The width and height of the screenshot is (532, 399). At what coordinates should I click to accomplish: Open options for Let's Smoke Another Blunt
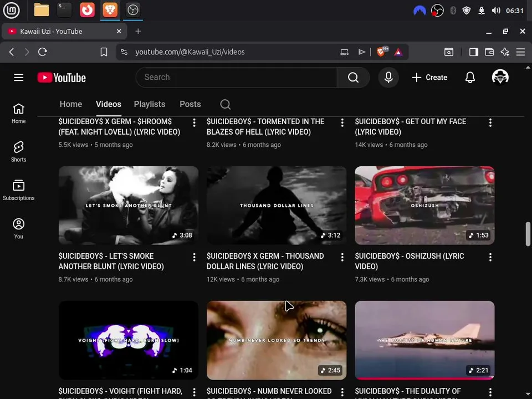click(x=194, y=257)
